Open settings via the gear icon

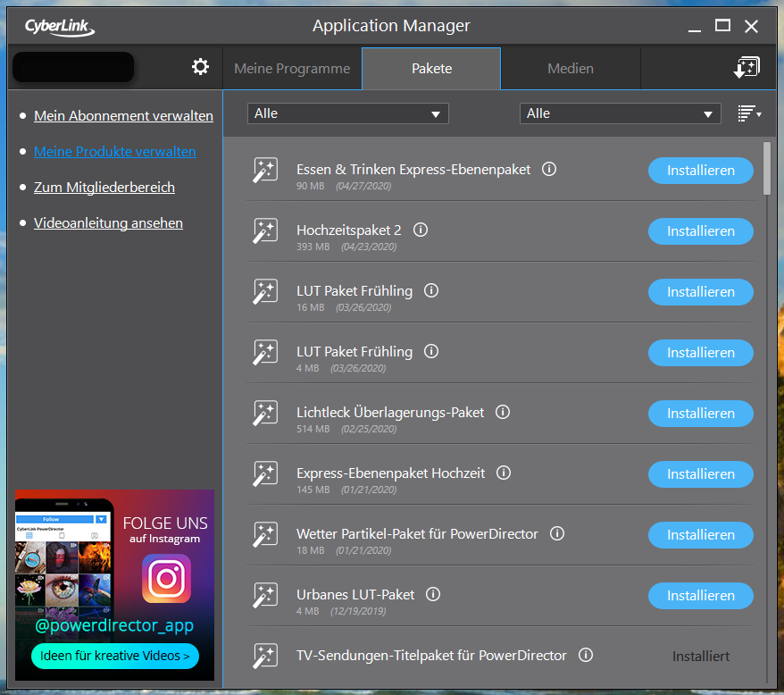[x=200, y=67]
